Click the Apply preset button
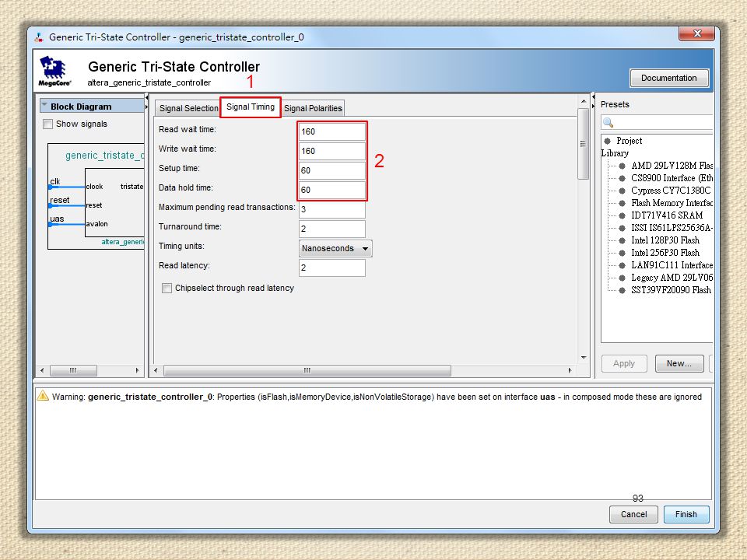747x560 pixels. coord(624,363)
